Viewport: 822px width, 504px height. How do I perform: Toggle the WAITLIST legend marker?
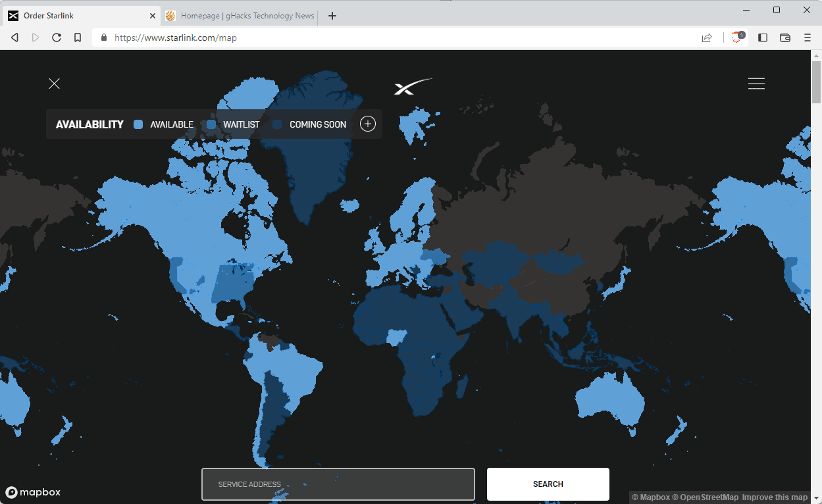click(x=211, y=124)
